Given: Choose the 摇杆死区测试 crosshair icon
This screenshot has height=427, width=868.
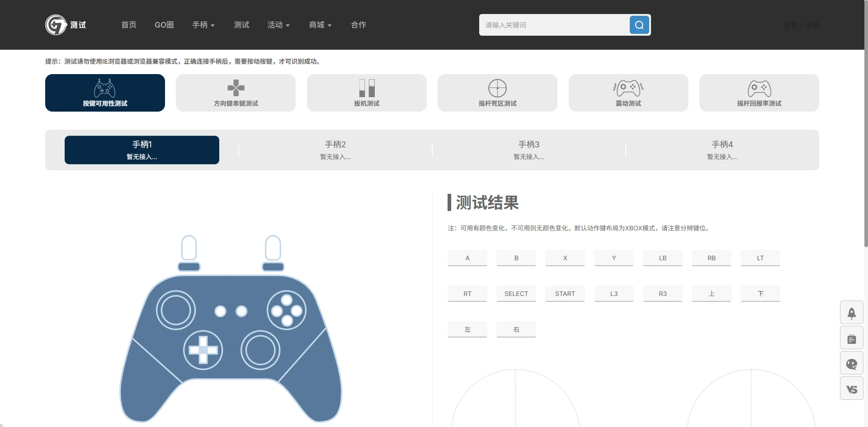Looking at the screenshot, I should point(497,88).
